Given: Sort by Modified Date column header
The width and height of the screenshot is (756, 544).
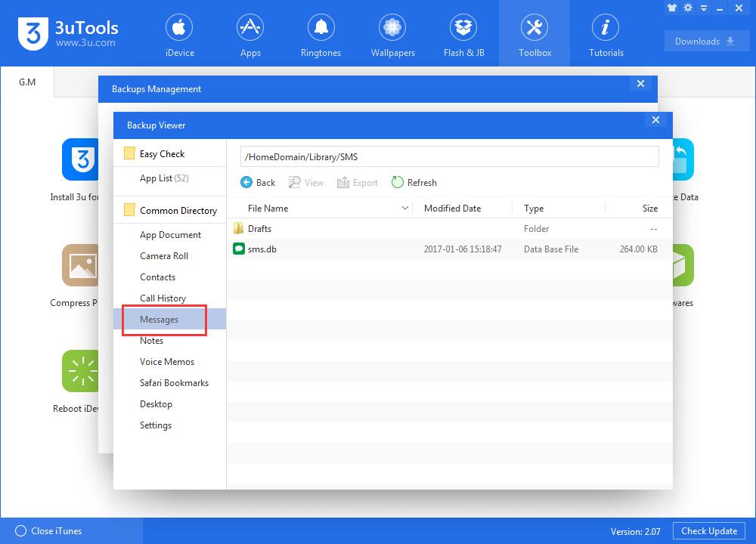Looking at the screenshot, I should (x=452, y=209).
